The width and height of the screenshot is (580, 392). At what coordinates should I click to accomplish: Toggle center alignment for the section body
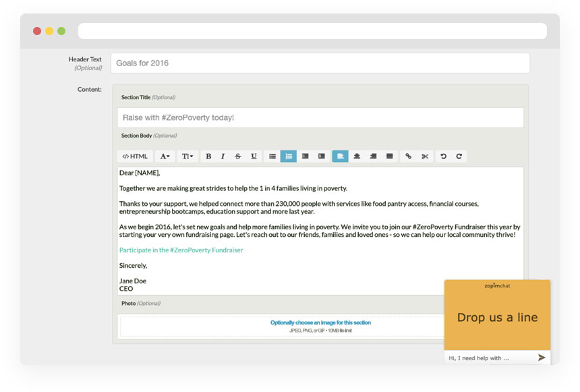356,156
